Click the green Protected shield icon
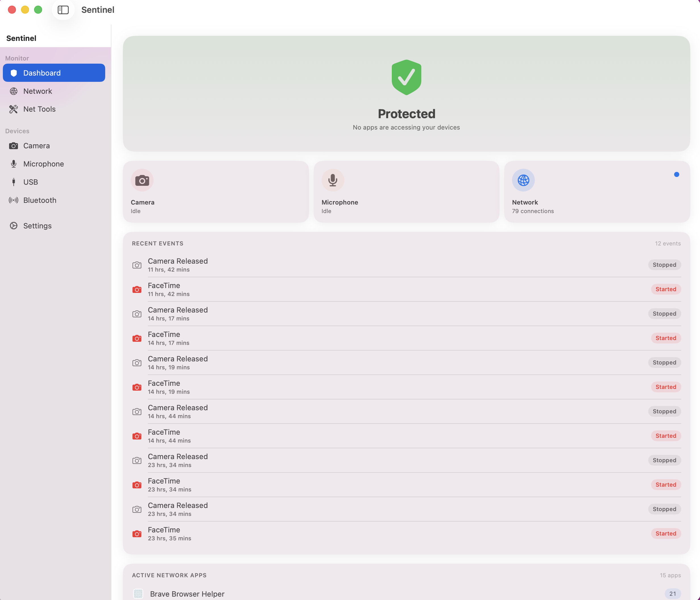The width and height of the screenshot is (700, 600). [406, 77]
